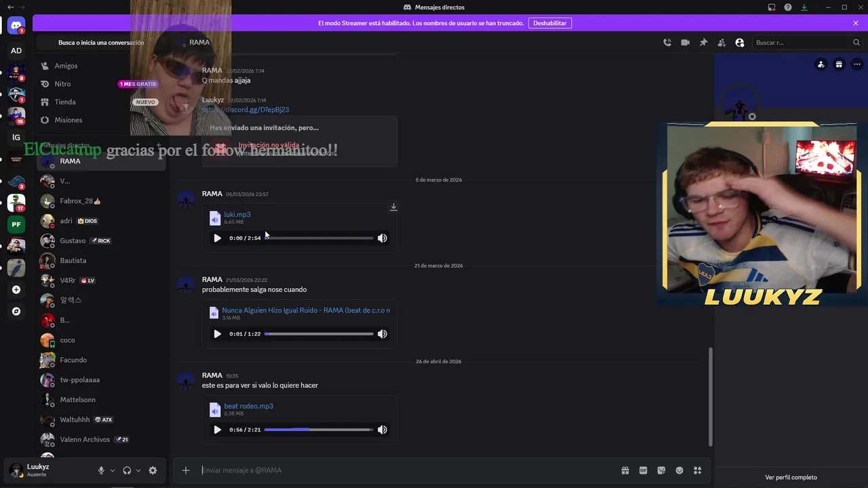Start a video call from the header

point(685,43)
